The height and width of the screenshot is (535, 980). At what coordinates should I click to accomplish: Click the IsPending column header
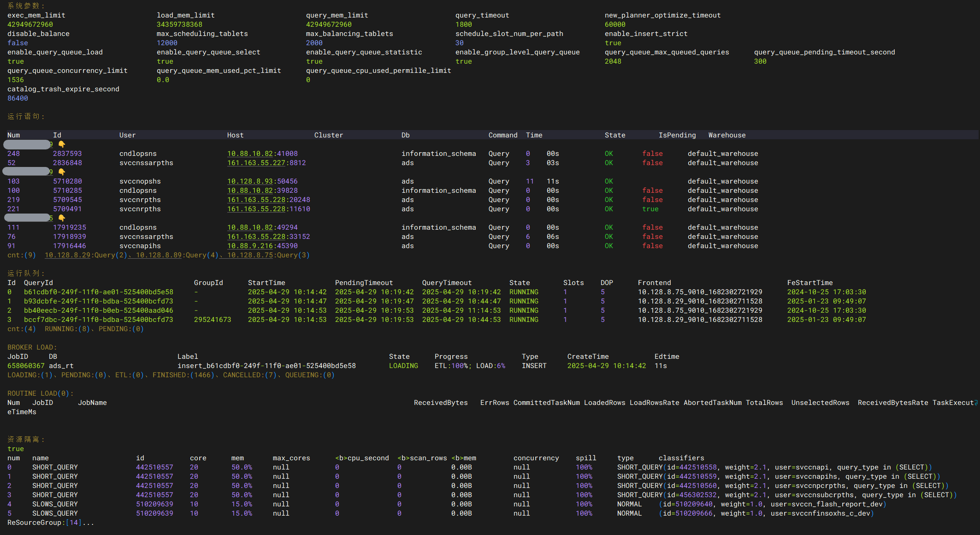(677, 135)
